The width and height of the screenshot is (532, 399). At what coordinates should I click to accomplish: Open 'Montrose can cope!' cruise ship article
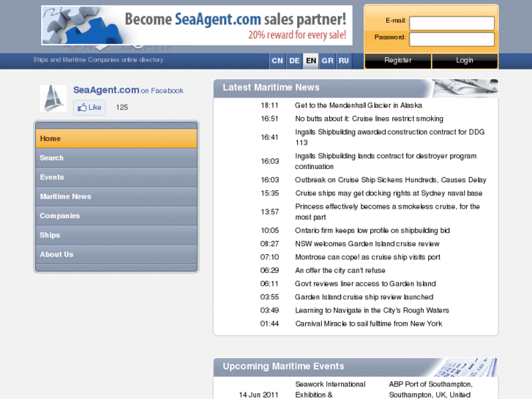367,257
